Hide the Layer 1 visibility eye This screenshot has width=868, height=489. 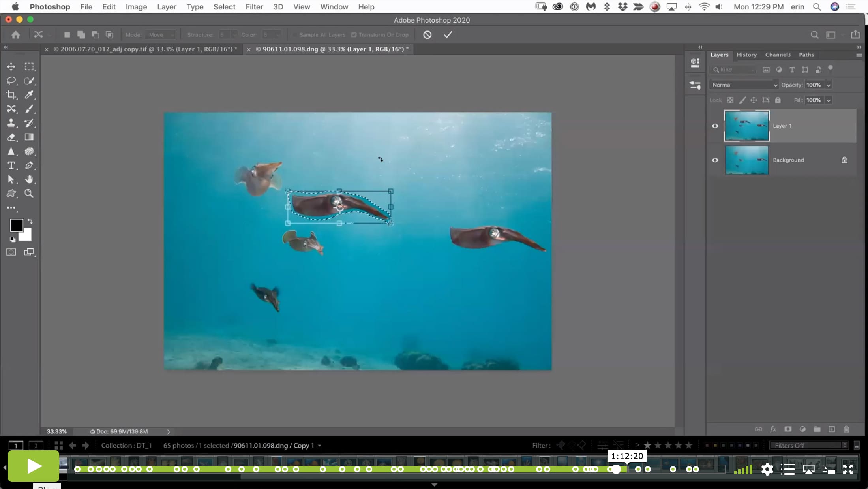(715, 126)
